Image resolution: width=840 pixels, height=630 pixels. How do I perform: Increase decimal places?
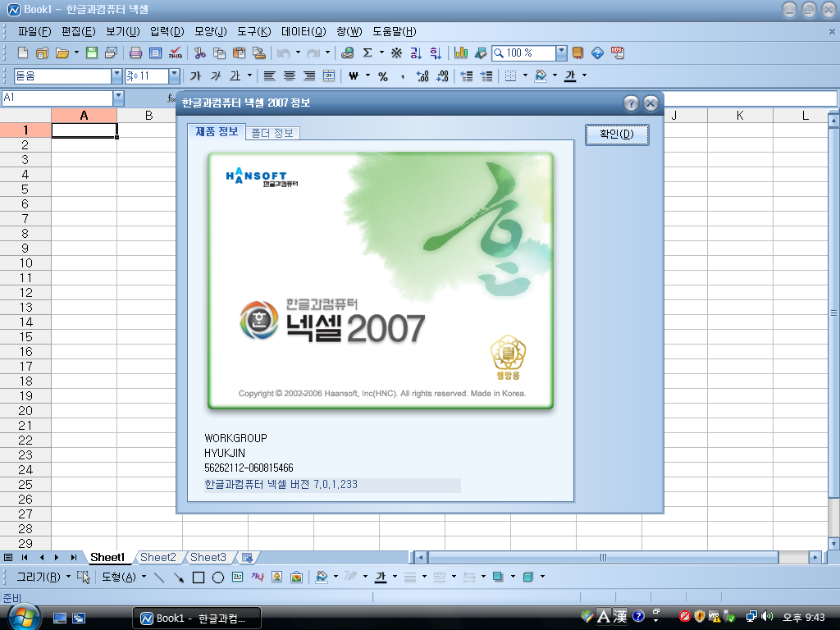point(422,75)
